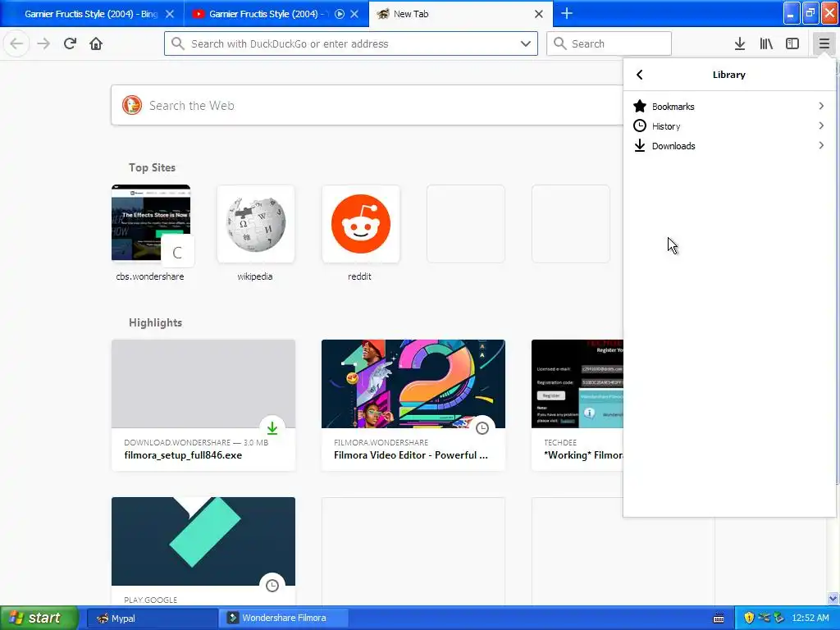Switch to the Garnier Fructis Bing tab
This screenshot has height=630, width=840.
(x=90, y=14)
